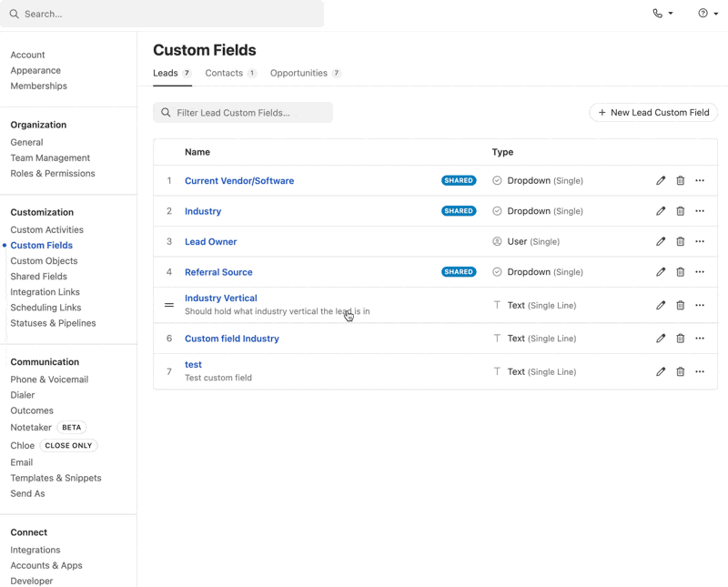Click pencil icon for Industry row
This screenshot has height=587, width=728.
click(x=661, y=211)
